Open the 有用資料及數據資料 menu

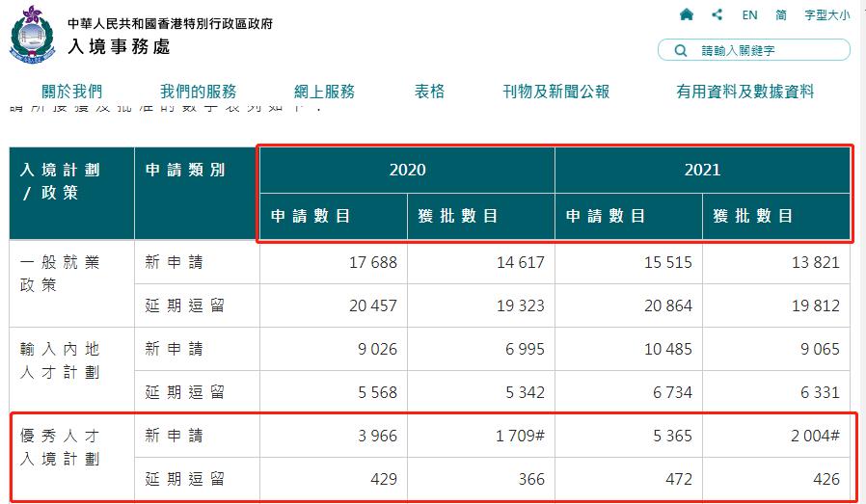coord(745,92)
